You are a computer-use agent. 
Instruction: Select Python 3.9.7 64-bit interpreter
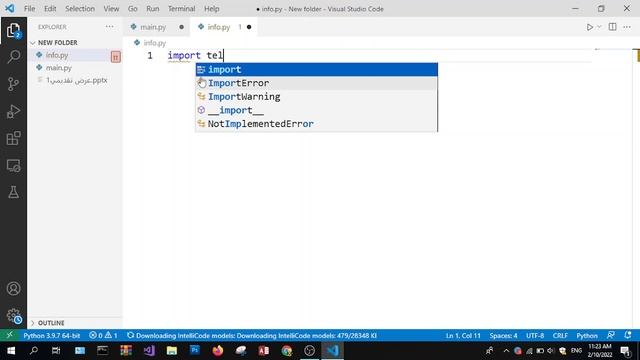51,336
